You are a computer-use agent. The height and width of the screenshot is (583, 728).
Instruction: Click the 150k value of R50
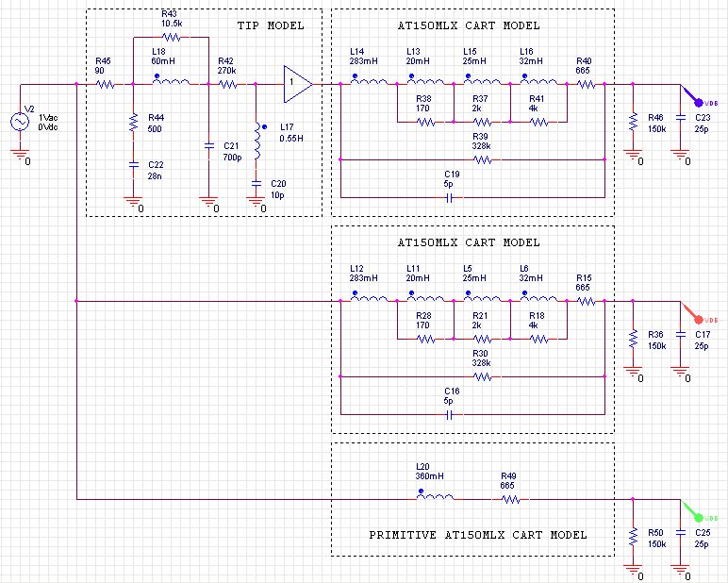pos(657,544)
